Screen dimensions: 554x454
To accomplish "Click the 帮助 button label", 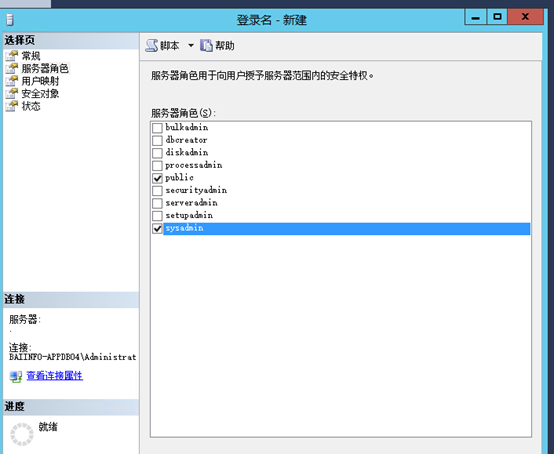I will coord(225,46).
